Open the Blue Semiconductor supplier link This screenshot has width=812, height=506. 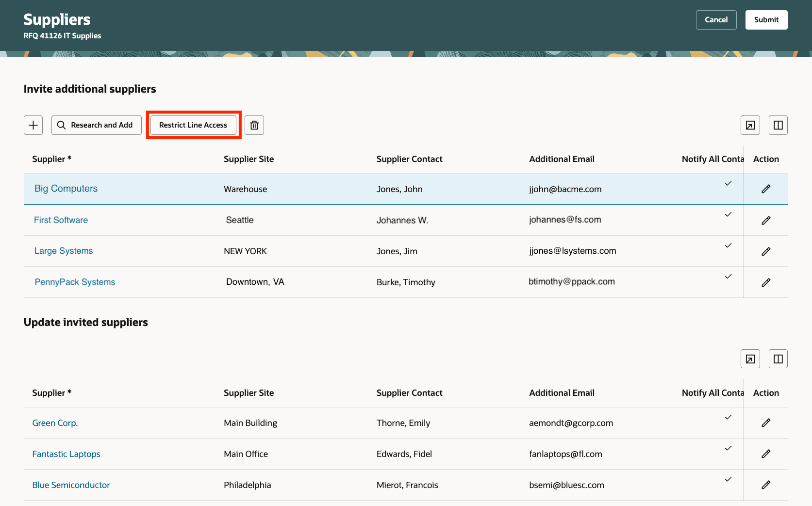coord(71,485)
